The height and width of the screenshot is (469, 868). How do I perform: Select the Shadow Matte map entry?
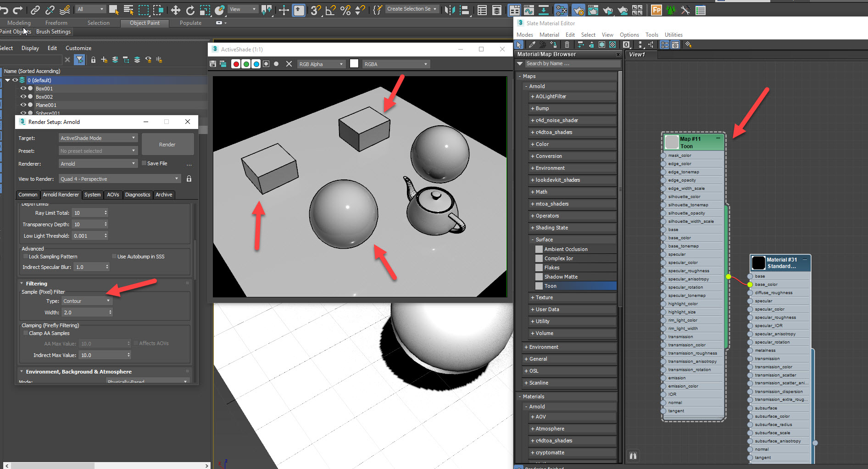[x=561, y=277]
